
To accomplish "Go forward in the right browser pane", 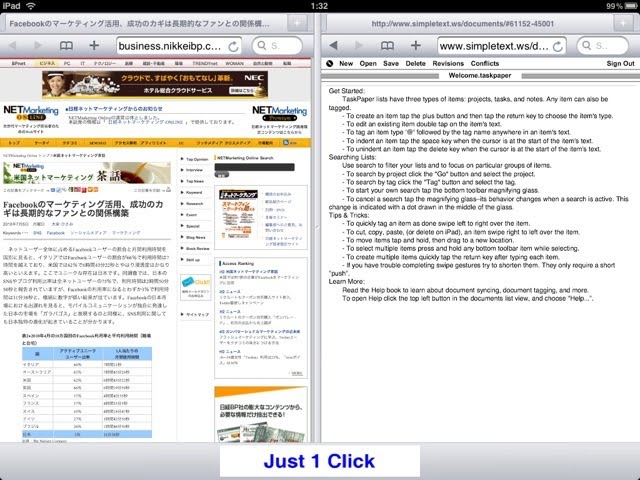I will click(x=359, y=46).
